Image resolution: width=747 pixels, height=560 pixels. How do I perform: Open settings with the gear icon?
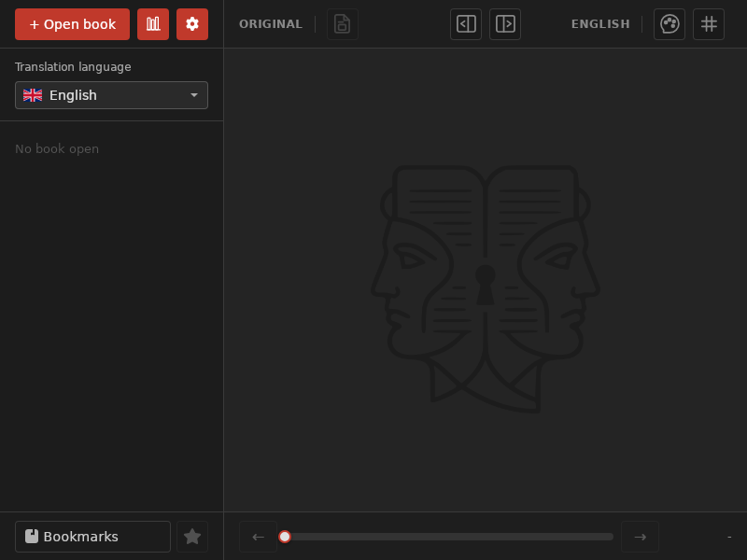(192, 24)
